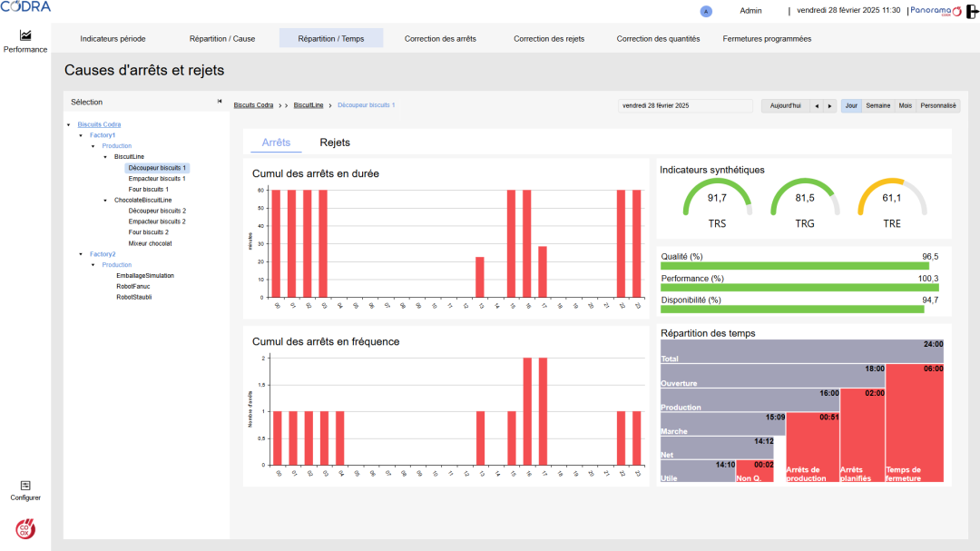The width and height of the screenshot is (980, 551).
Task: Click the logout door icon
Action: click(972, 11)
